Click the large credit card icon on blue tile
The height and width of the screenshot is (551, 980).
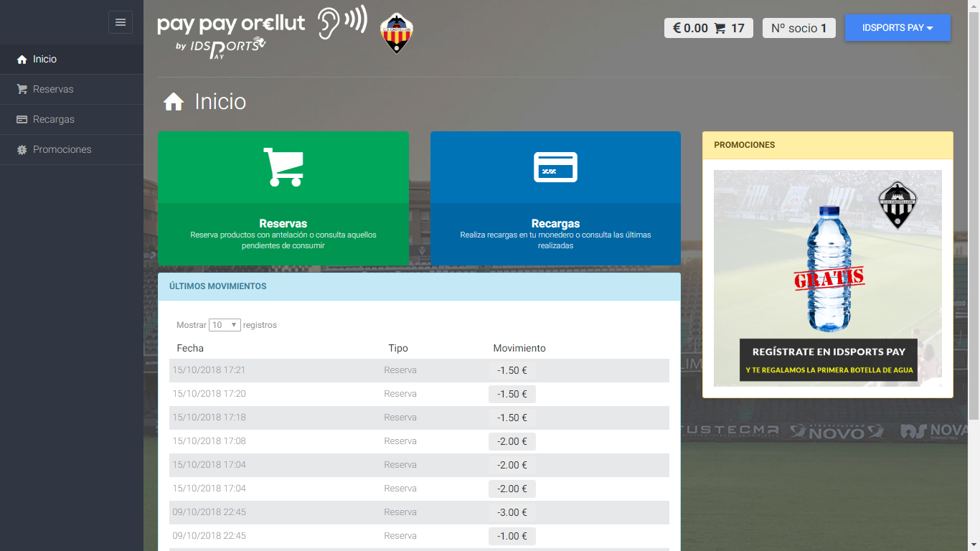pos(555,167)
